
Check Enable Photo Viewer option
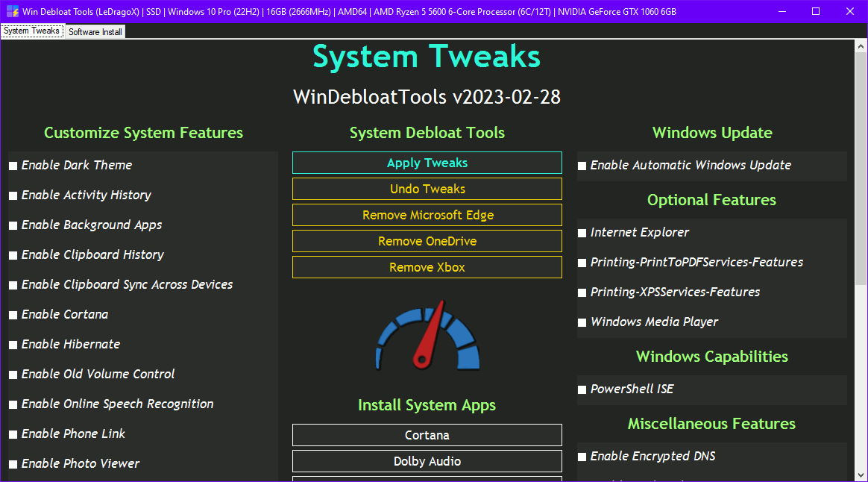click(x=13, y=465)
